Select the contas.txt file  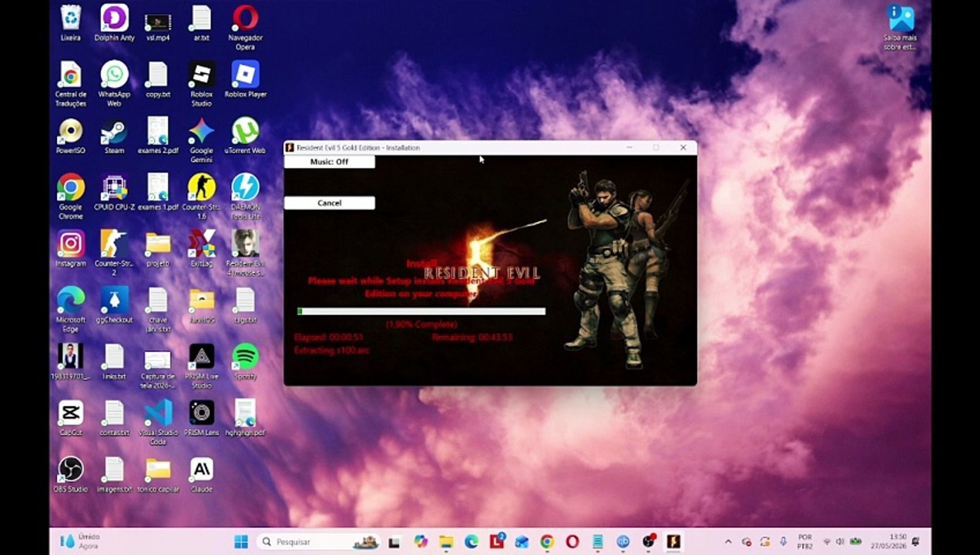(114, 417)
